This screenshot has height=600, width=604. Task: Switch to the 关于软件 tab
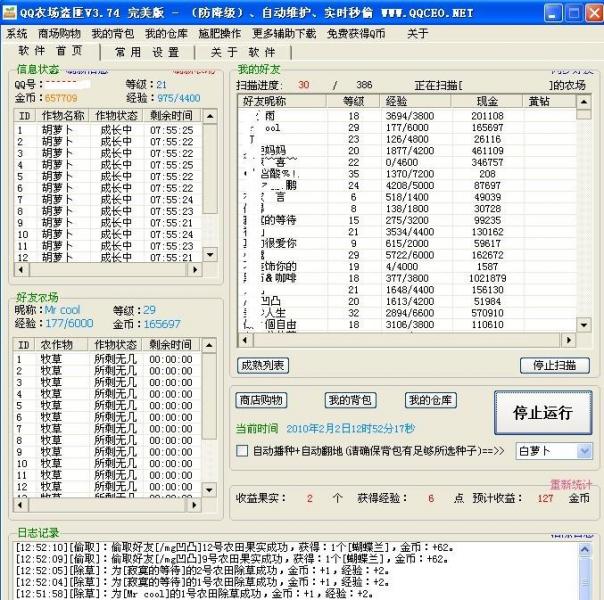[243, 52]
